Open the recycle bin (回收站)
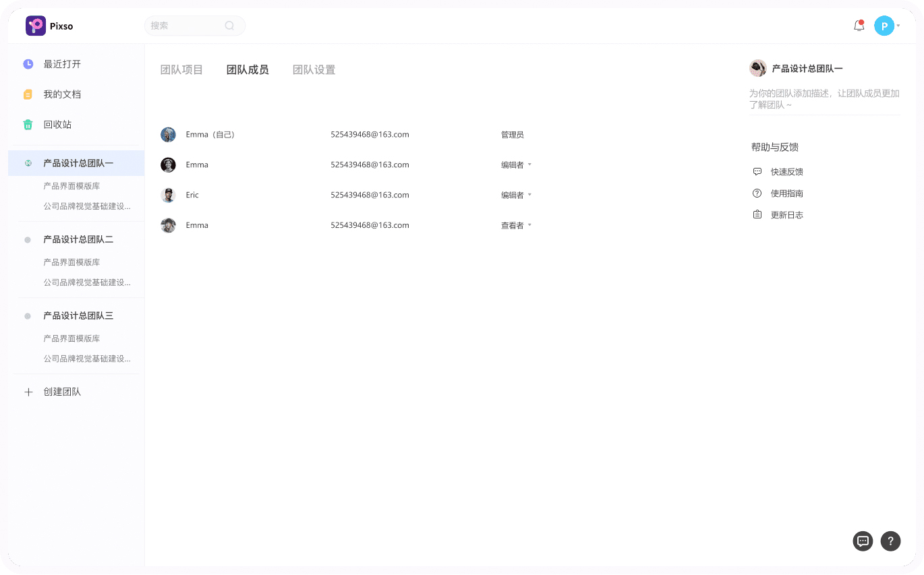The width and height of the screenshot is (924, 575). pos(57,125)
